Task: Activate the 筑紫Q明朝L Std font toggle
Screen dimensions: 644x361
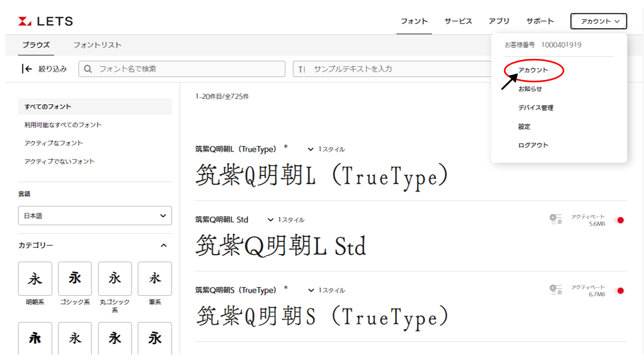Action: tap(619, 220)
